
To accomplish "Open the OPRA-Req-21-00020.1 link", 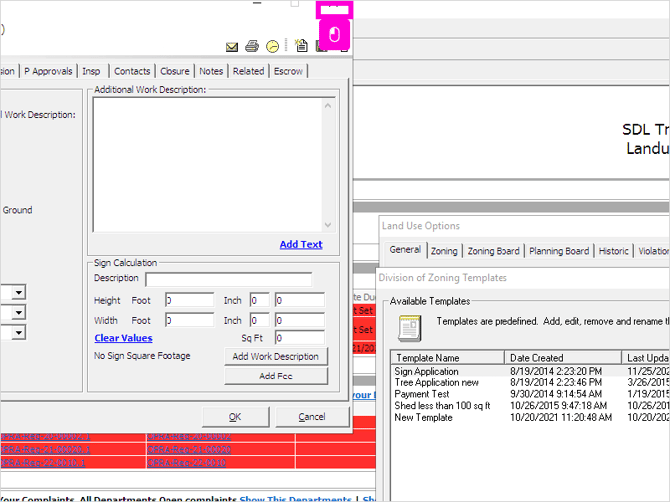I will (43, 449).
